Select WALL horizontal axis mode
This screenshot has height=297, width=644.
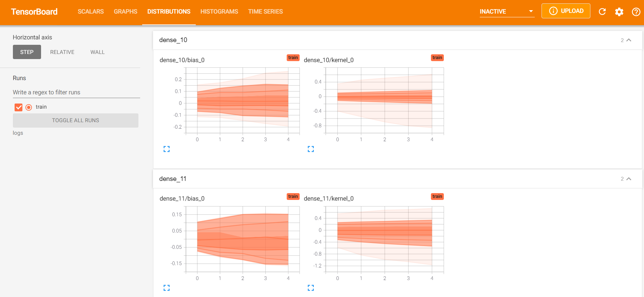point(97,52)
